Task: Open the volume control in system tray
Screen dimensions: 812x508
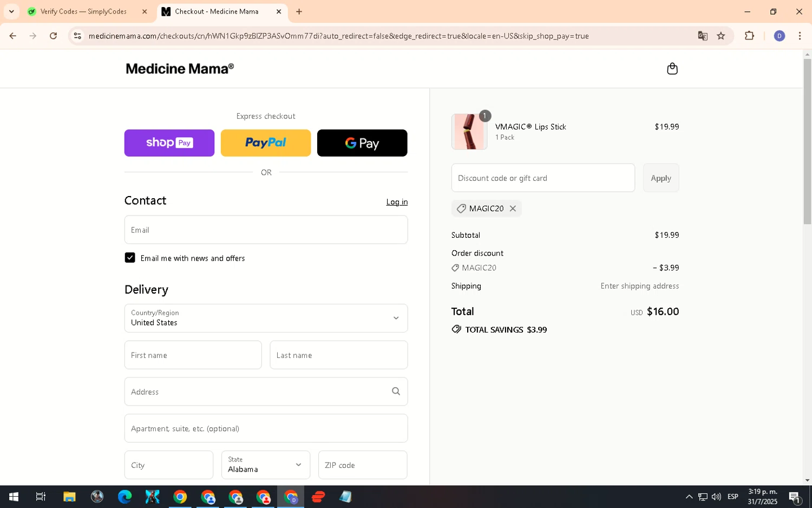Action: tap(716, 497)
